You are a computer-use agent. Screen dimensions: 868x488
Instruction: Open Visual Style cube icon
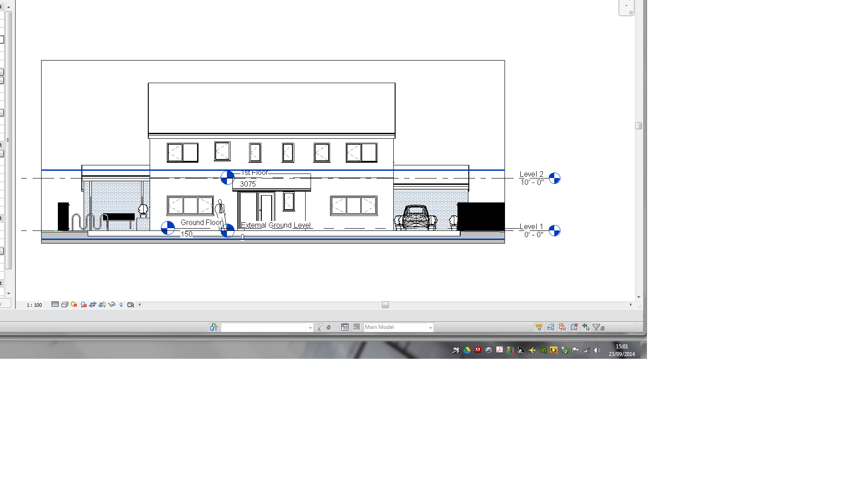tap(65, 305)
